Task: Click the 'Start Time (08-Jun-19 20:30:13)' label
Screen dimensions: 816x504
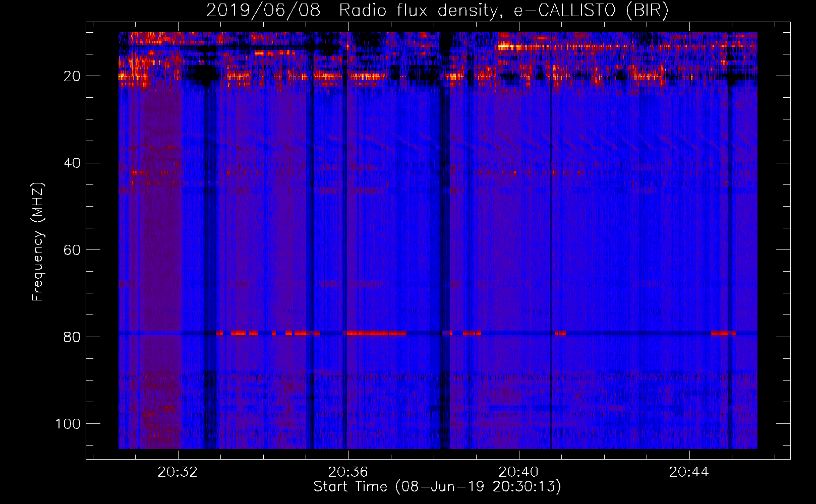Action: [437, 487]
